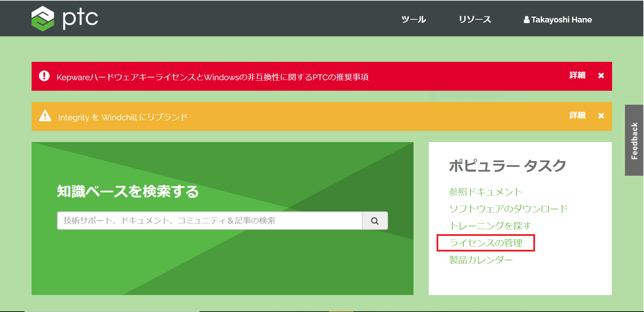Open the 参照ドキュメント link
Image resolution: width=644 pixels, height=312 pixels.
click(x=485, y=192)
